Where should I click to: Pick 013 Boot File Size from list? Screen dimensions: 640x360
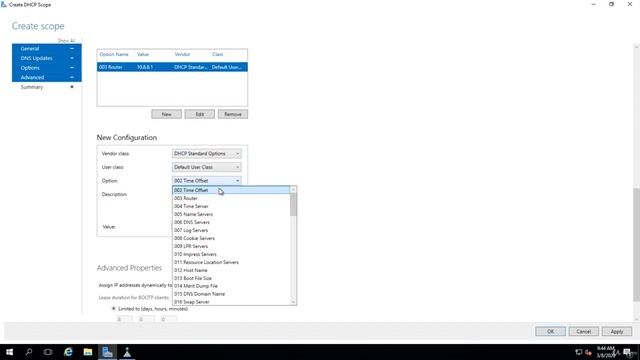[x=231, y=278]
